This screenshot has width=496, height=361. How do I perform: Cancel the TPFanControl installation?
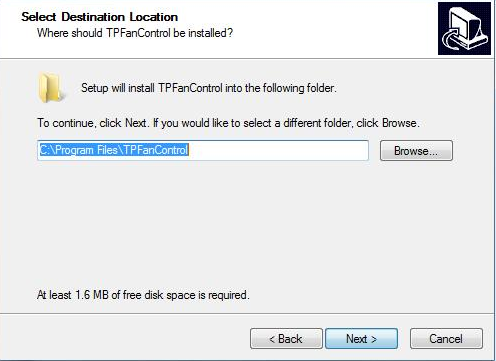coord(446,339)
